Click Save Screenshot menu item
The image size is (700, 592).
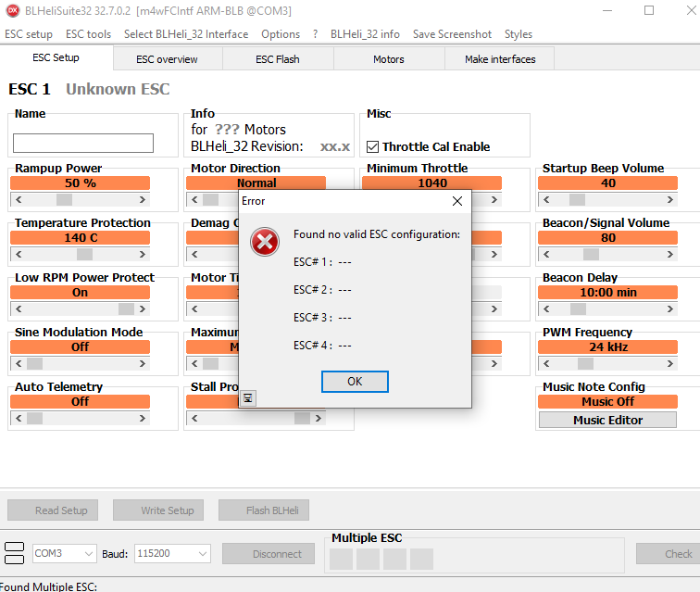[x=452, y=34]
